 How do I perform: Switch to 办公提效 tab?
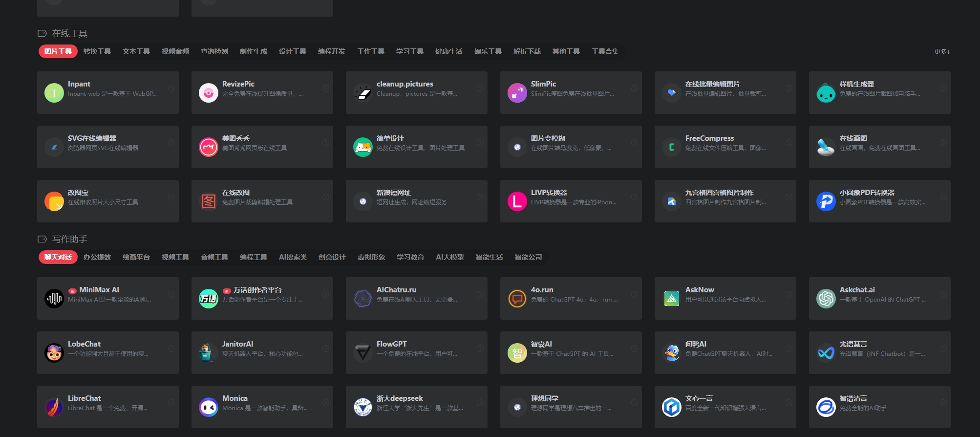click(97, 257)
